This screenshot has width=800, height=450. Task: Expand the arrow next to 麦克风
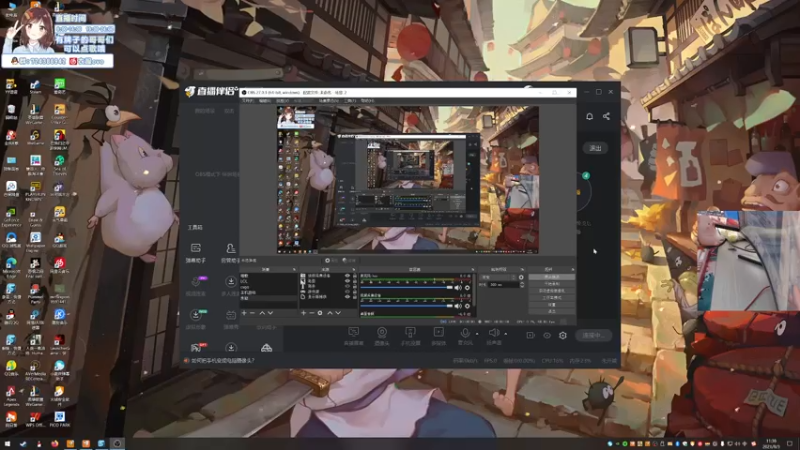[x=477, y=334]
